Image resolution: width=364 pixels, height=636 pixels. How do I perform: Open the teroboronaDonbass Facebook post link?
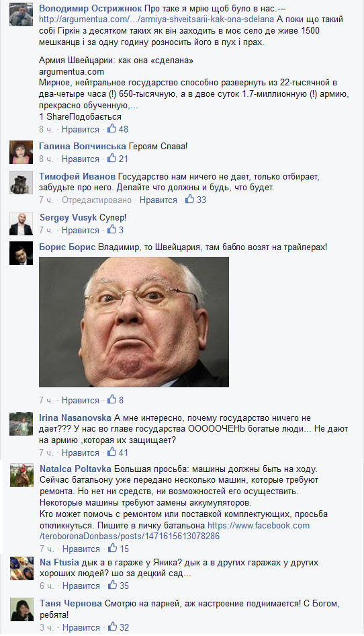[x=175, y=530]
